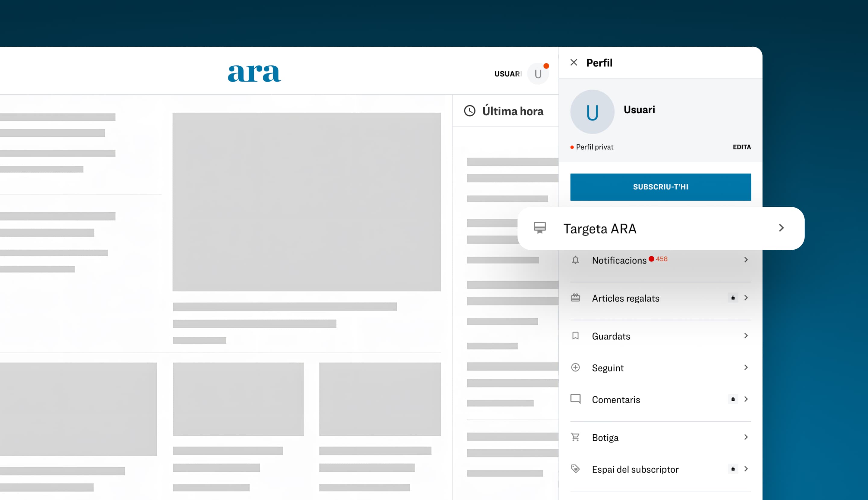Image resolution: width=868 pixels, height=500 pixels.
Task: Click the USUARI label in the header
Action: coord(508,74)
